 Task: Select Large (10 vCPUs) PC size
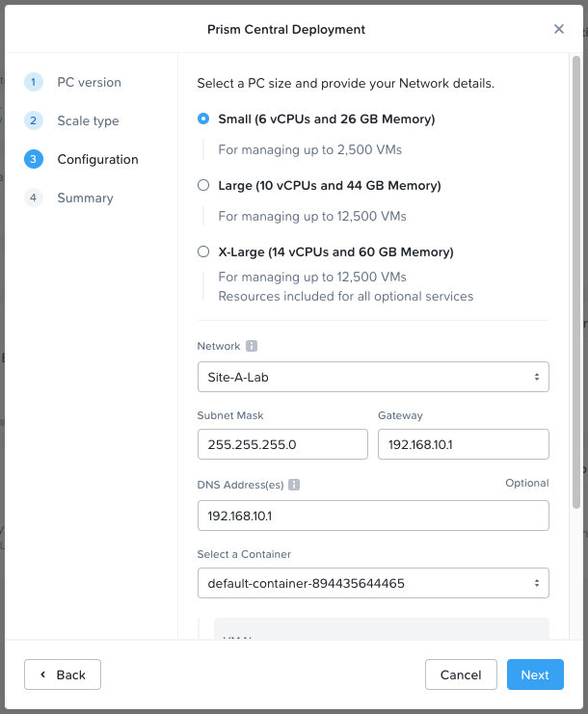(x=203, y=185)
